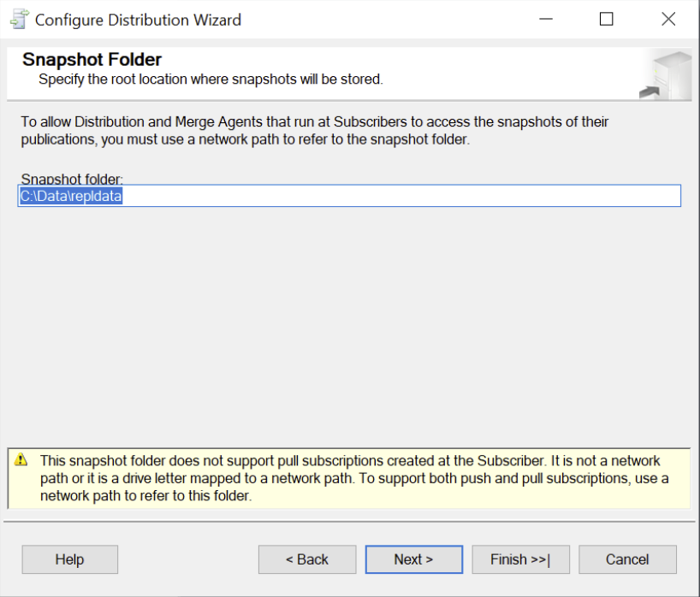Click the 'Snapshot Folder' heading
The width and height of the screenshot is (700, 597).
[x=92, y=59]
